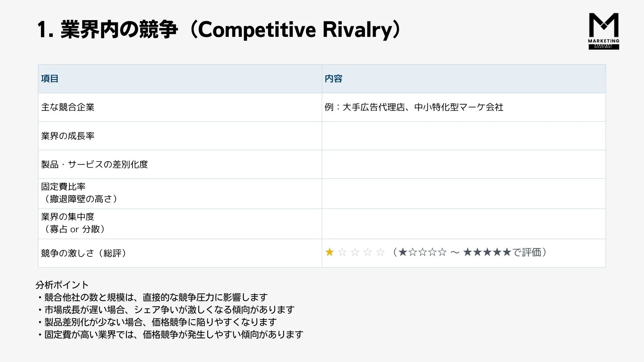Click the empty cell beside 業界の成長率
Viewport: 644px width, 362px height.
(x=464, y=136)
